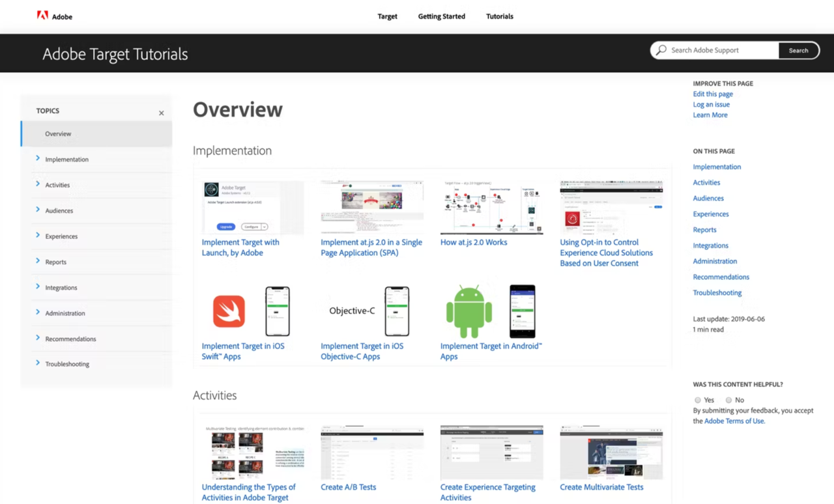Open the Types of Activities thumbnail
The image size is (834, 504).
point(253,453)
